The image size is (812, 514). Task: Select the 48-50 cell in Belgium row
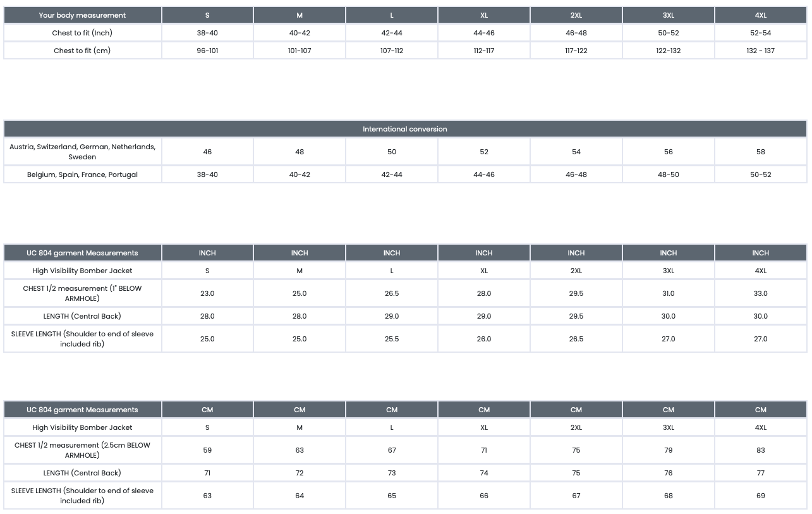pos(668,174)
